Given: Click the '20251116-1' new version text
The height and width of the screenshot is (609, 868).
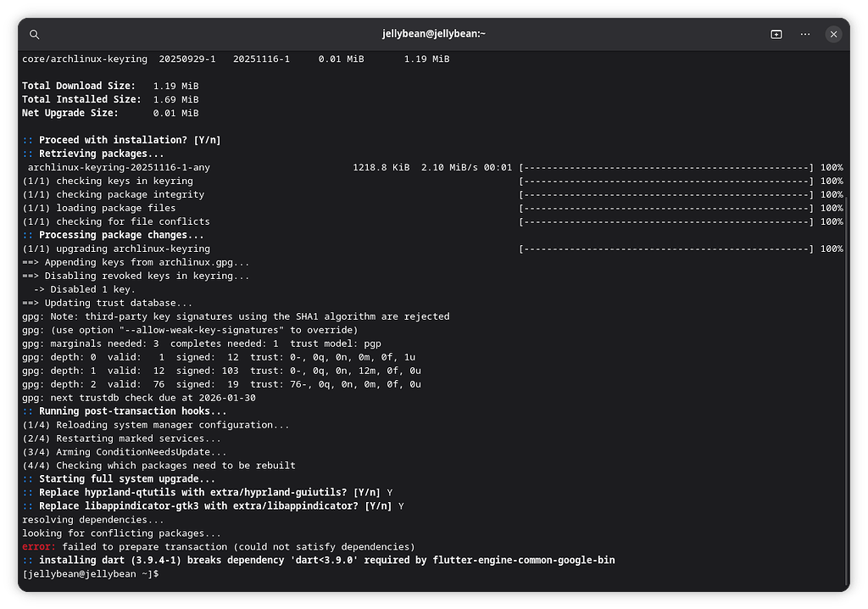Looking at the screenshot, I should pos(261,59).
